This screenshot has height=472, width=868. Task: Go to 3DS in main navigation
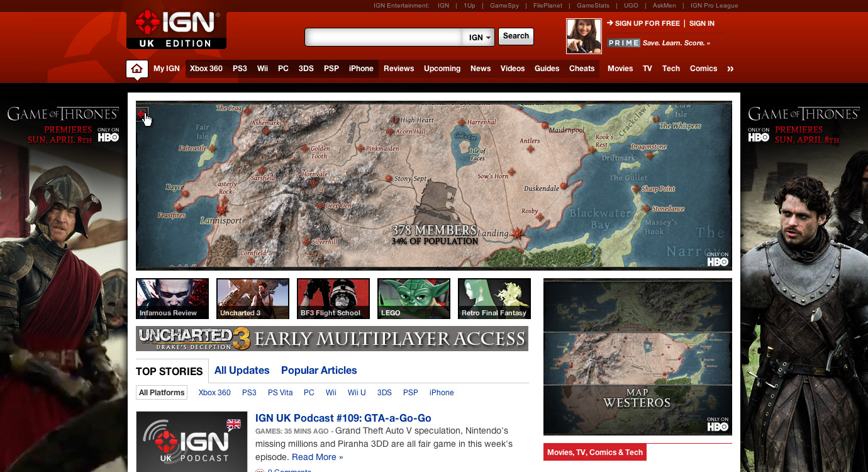tap(306, 69)
